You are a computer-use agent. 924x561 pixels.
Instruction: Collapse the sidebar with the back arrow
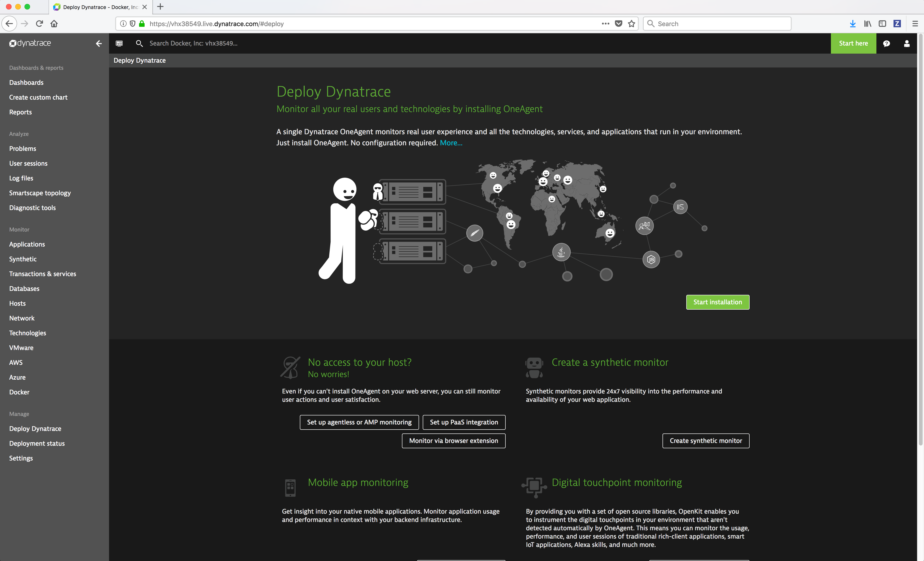click(x=99, y=43)
